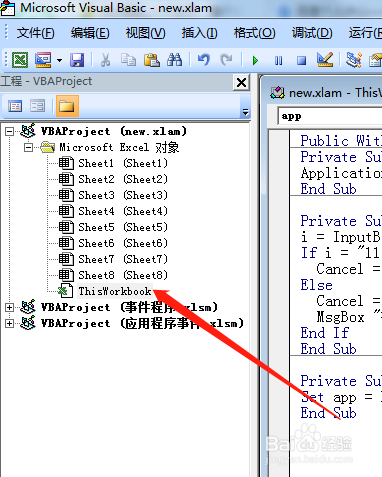Click the Insert UserForm toolbar icon

pos(43,60)
